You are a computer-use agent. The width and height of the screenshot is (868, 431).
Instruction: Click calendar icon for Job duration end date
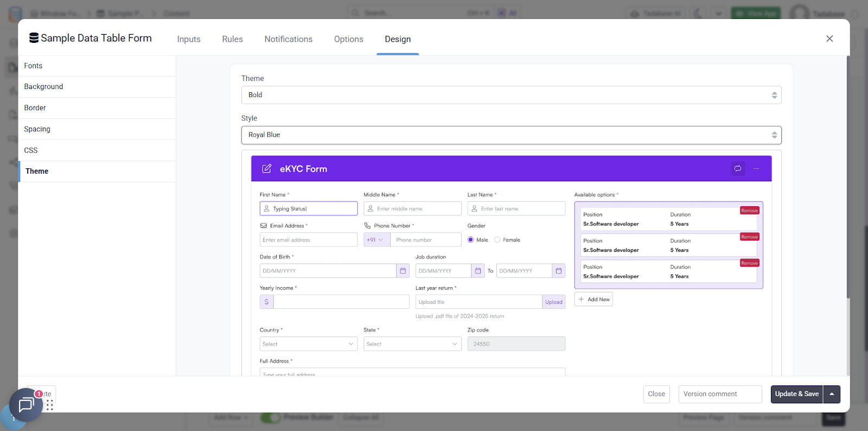[x=558, y=271]
